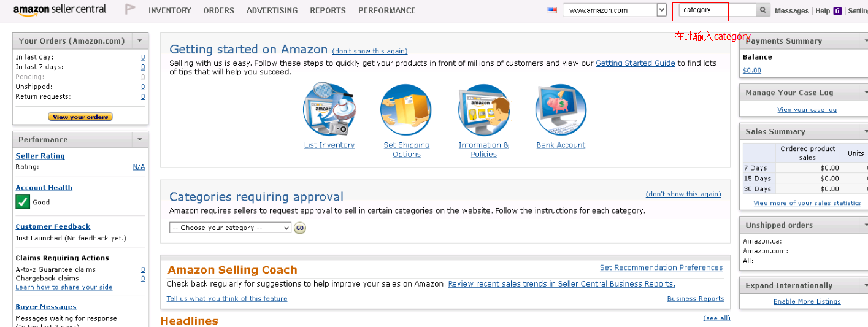The width and height of the screenshot is (868, 327).
Task: Collapse the Your Orders panel arrow
Action: point(140,41)
